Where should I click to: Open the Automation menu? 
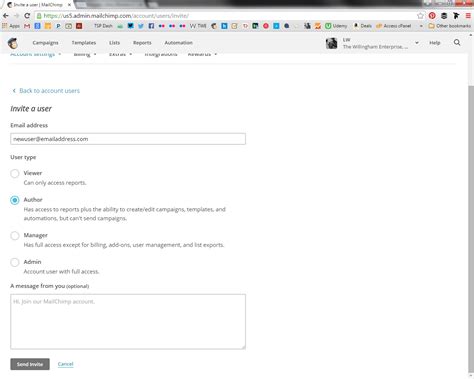pyautogui.click(x=178, y=43)
